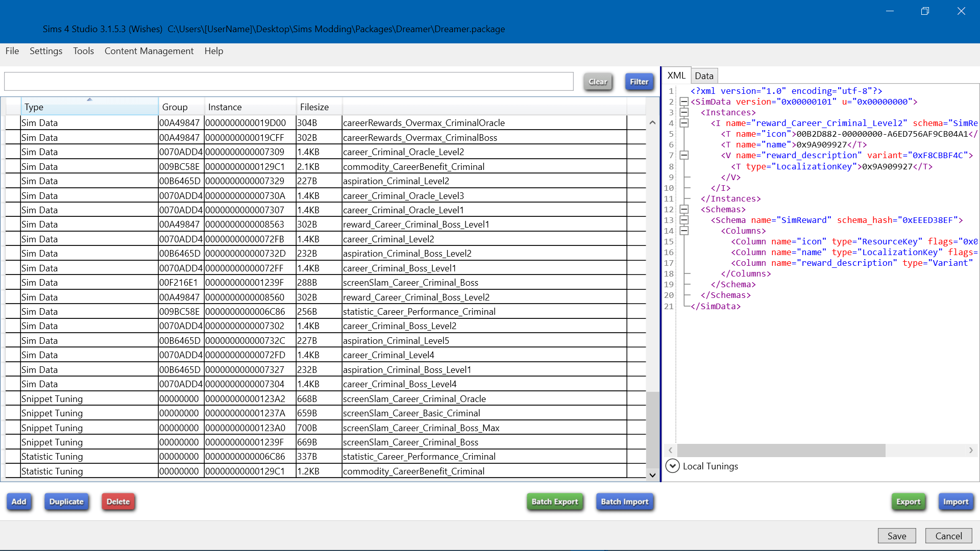
Task: Select reward_Career_Criminal_Boss_Level2 row
Action: pyautogui.click(x=326, y=297)
